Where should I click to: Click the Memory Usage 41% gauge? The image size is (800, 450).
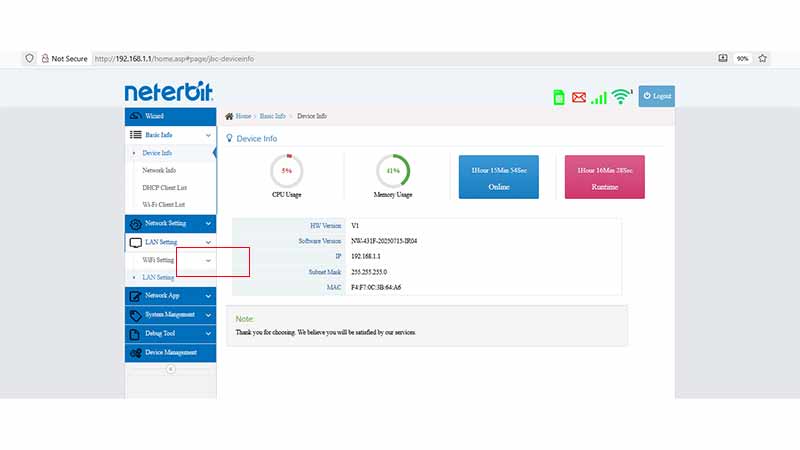pos(393,171)
